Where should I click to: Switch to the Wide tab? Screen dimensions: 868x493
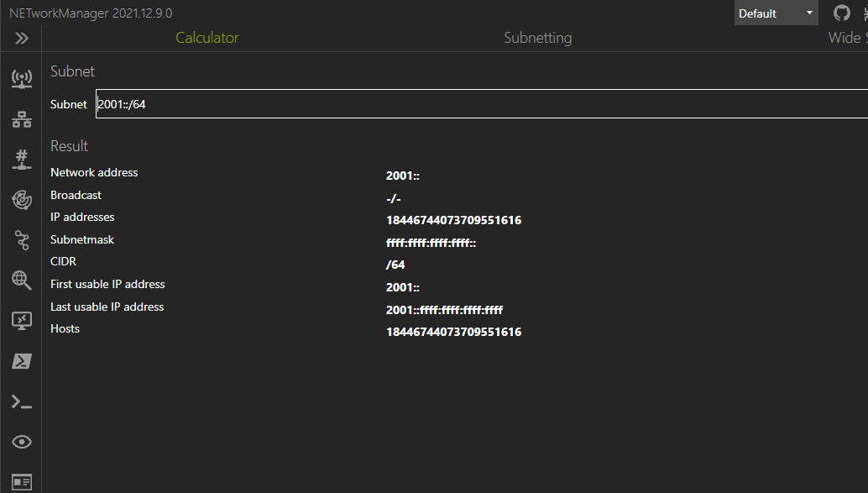tap(847, 38)
